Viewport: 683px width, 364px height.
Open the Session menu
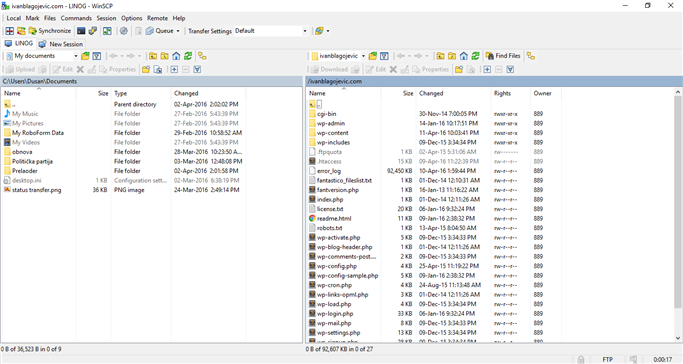point(106,18)
